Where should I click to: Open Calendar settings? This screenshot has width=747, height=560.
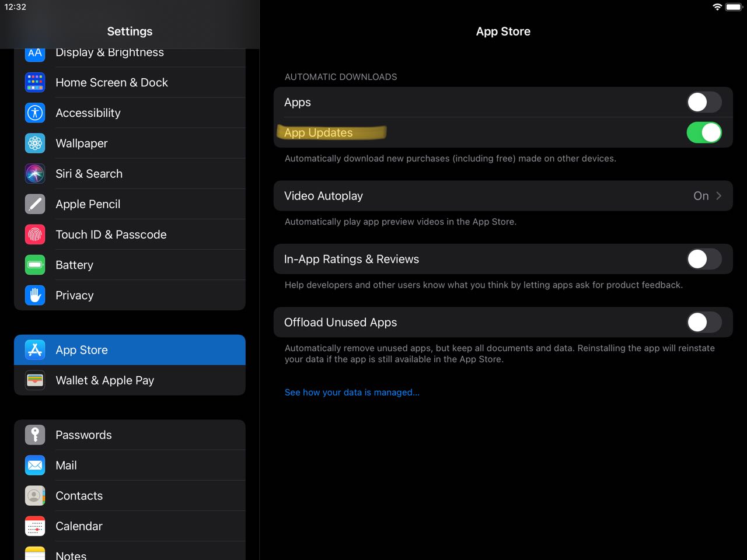tap(130, 526)
